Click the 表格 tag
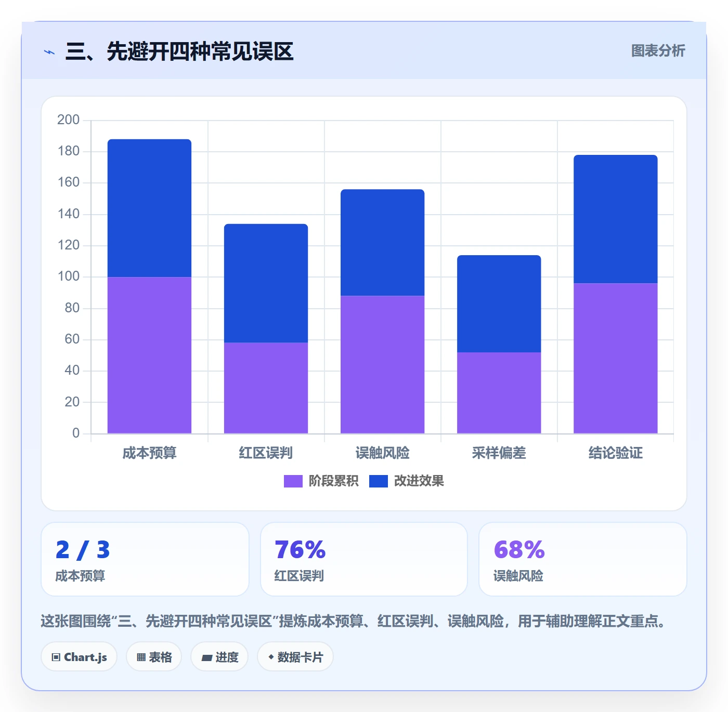The width and height of the screenshot is (728, 712). pos(154,657)
